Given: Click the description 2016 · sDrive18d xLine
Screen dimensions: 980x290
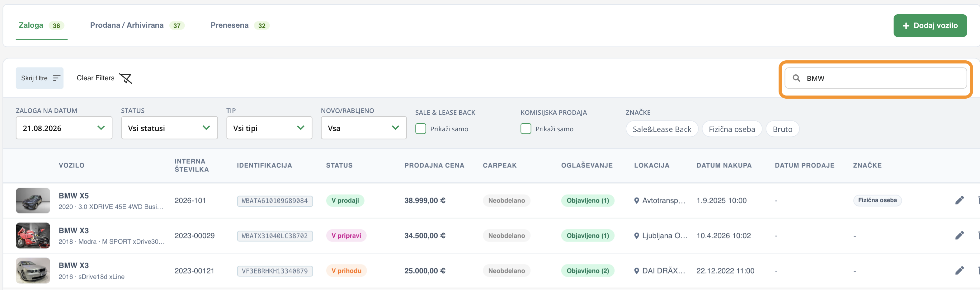Looking at the screenshot, I should 91,277.
